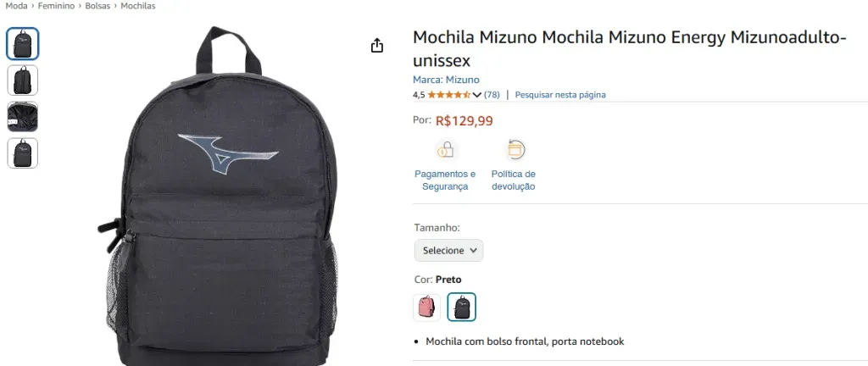
Task: Open the Tamanho Selecione dropdown
Action: click(449, 251)
